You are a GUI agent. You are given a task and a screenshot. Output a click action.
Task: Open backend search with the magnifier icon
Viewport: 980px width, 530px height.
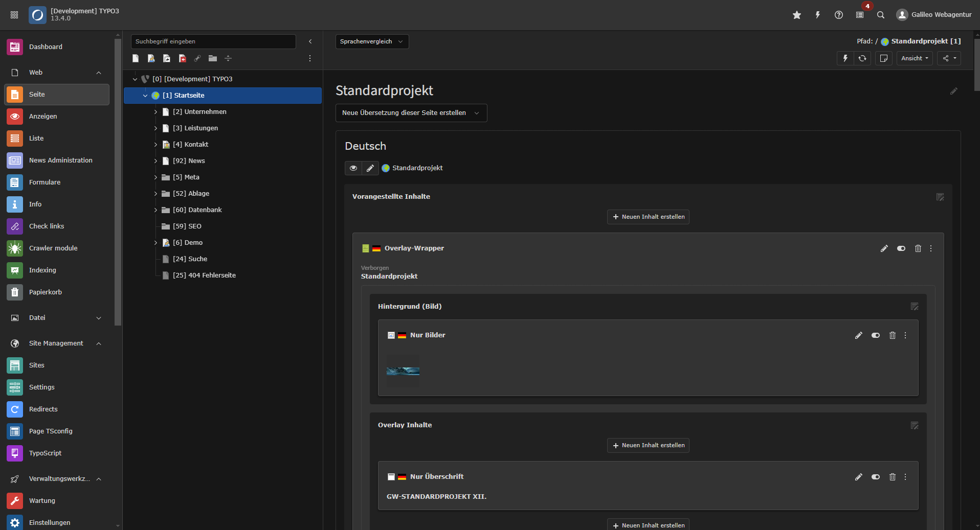pyautogui.click(x=881, y=15)
